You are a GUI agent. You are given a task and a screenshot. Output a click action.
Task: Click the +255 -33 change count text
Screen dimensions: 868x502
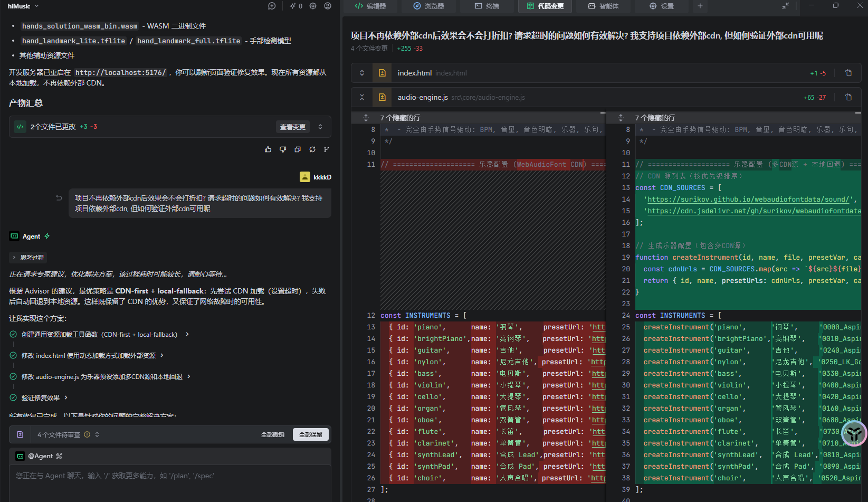tap(410, 48)
